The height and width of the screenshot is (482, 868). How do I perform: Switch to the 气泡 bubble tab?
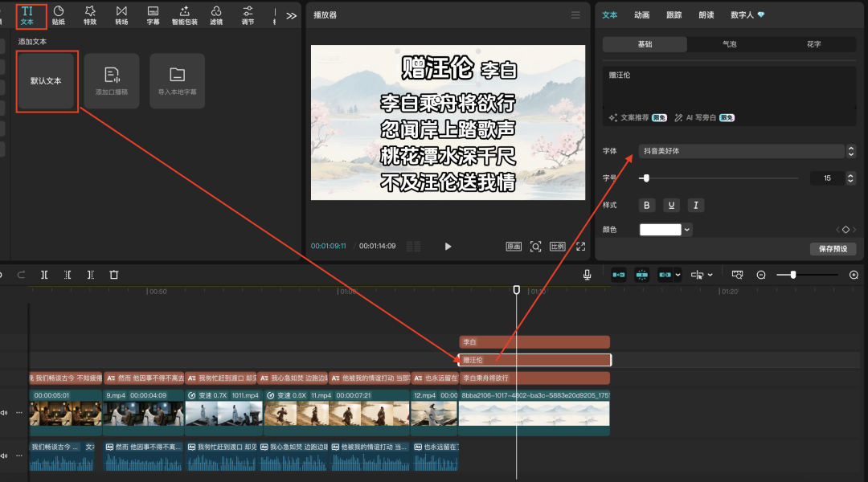pos(729,44)
